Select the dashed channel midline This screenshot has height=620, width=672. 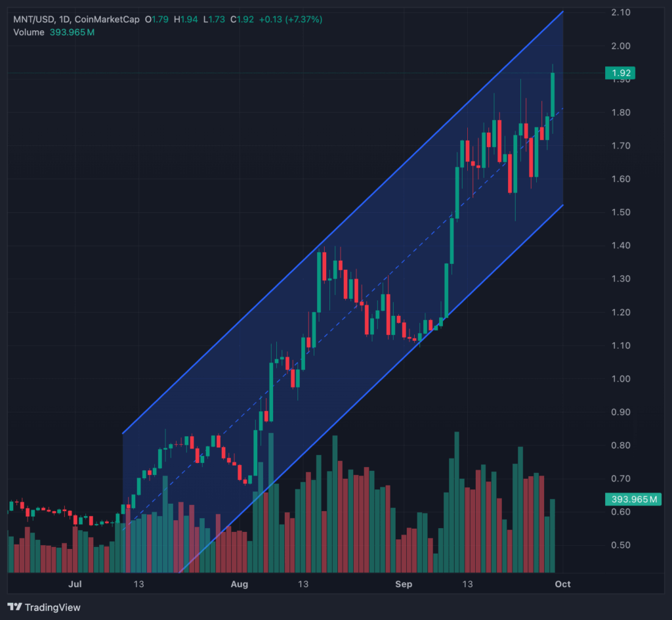click(343, 318)
